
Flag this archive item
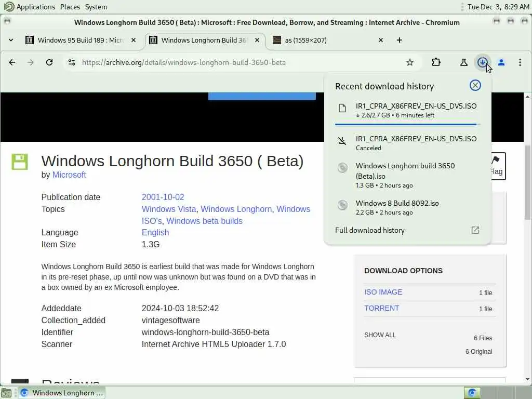click(x=498, y=166)
